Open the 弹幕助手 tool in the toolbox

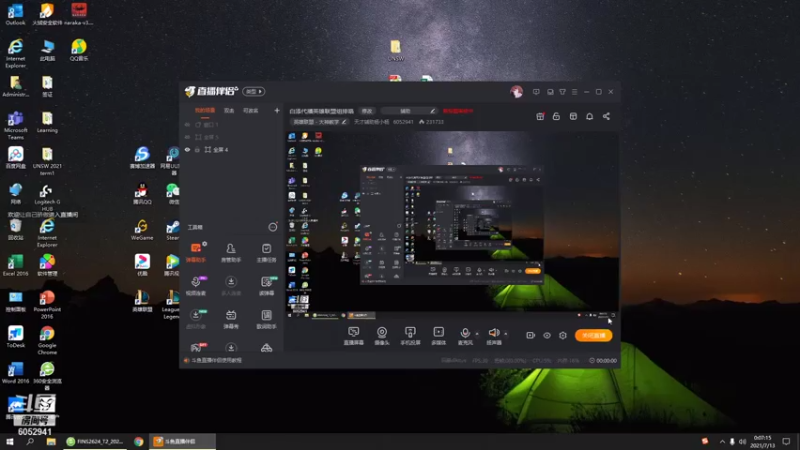(196, 252)
